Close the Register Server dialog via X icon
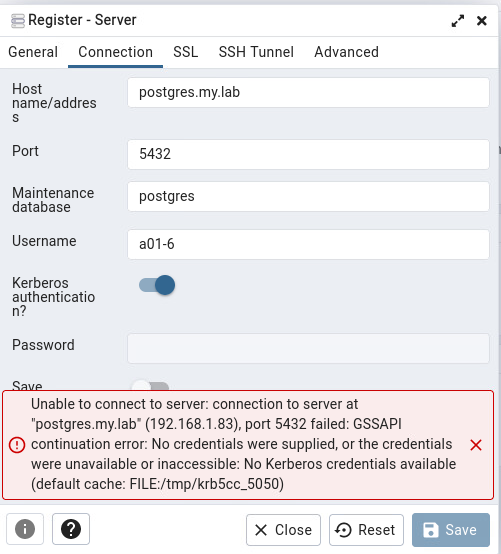The height and width of the screenshot is (554, 501). pyautogui.click(x=482, y=21)
